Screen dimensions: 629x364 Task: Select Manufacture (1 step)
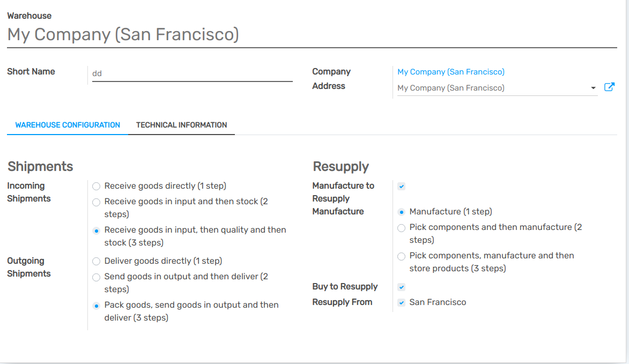click(x=401, y=211)
